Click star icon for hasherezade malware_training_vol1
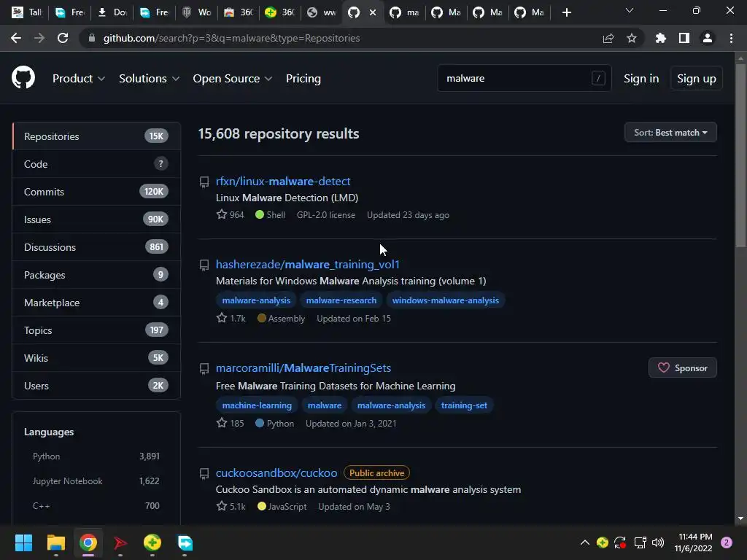This screenshot has height=560, width=747. point(222,318)
